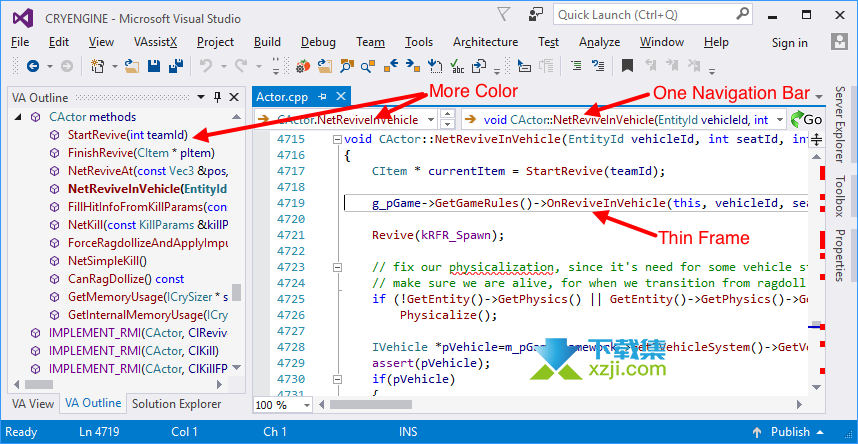
Task: Open the VA Outline window position menu
Action: [x=201, y=97]
